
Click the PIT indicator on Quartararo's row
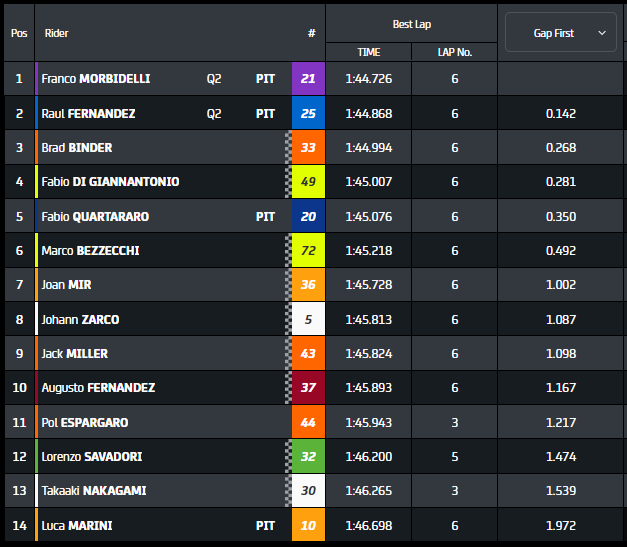click(x=265, y=216)
